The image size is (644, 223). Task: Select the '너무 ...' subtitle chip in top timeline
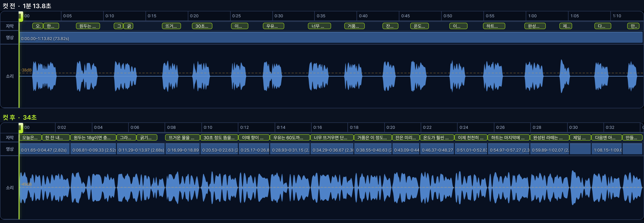pos(319,26)
